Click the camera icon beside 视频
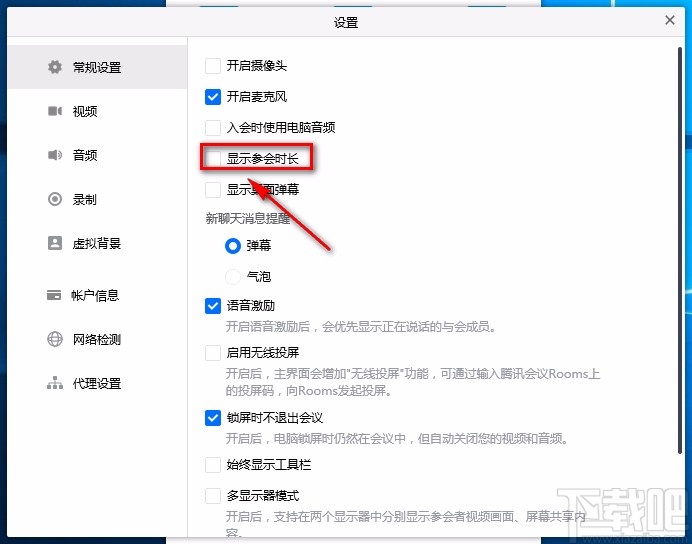The width and height of the screenshot is (692, 544). 55,111
